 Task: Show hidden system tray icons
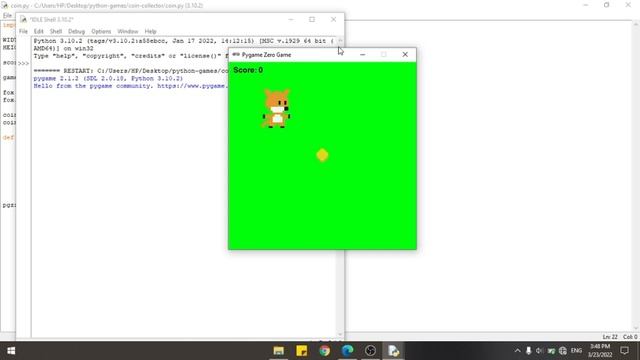pos(518,351)
